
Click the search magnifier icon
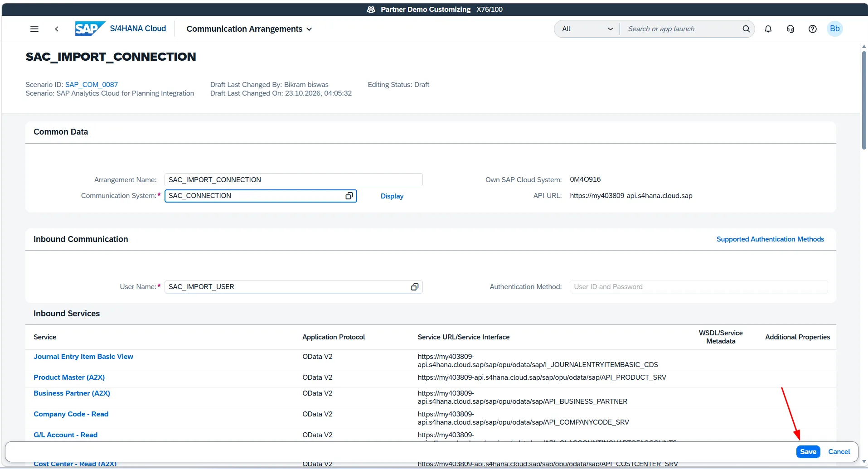tap(746, 29)
